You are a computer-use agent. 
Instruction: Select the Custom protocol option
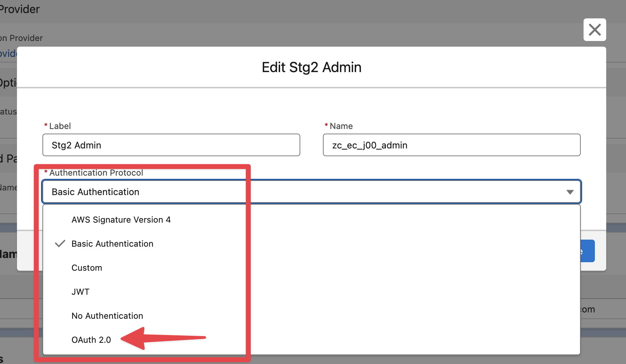(87, 268)
